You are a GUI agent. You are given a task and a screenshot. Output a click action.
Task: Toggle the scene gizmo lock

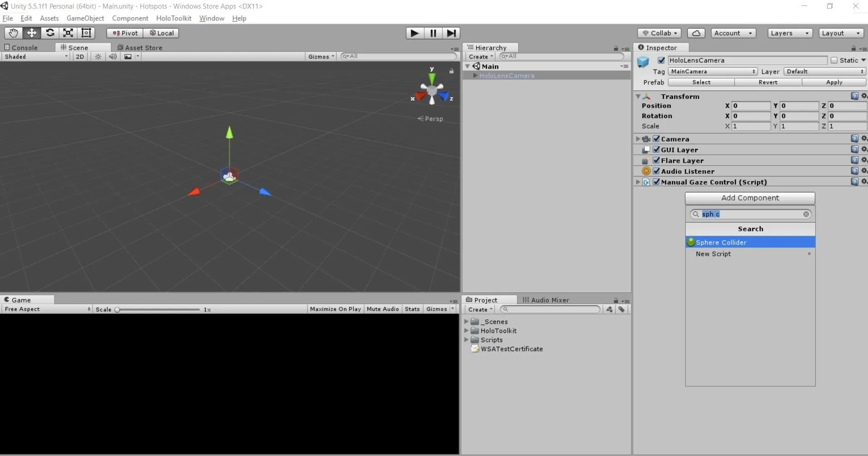451,71
